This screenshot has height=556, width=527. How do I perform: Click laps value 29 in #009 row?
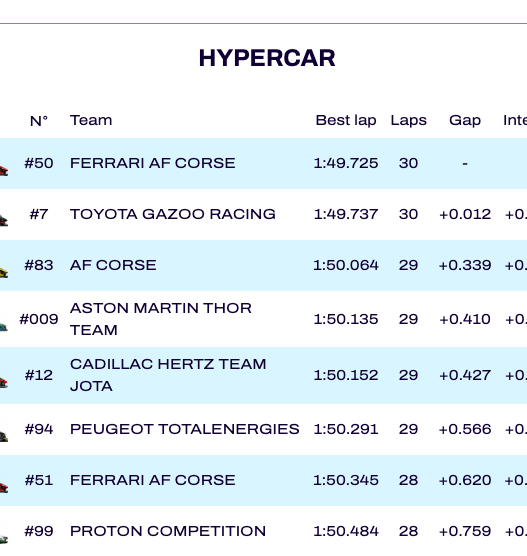409,319
